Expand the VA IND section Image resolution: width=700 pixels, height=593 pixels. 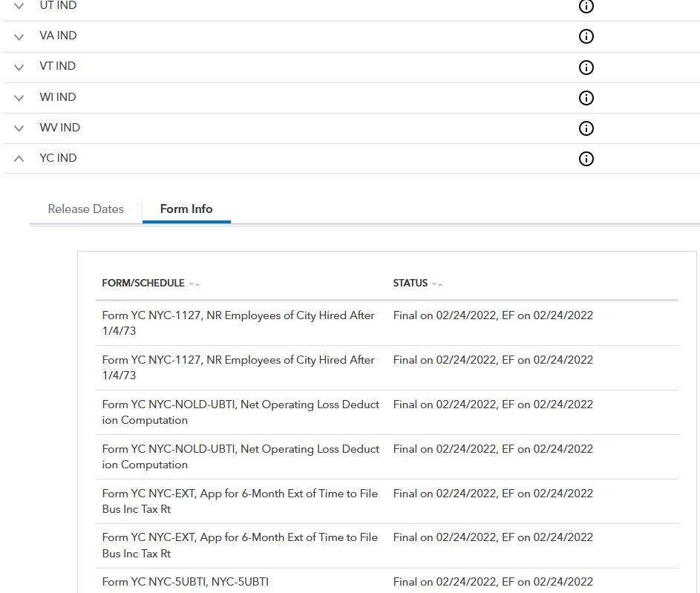click(x=19, y=36)
